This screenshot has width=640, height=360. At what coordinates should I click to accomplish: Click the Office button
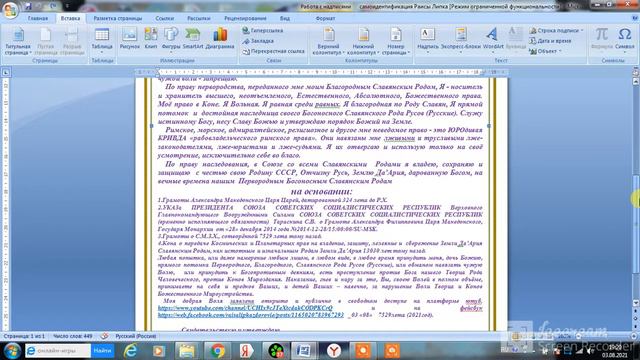point(9,10)
